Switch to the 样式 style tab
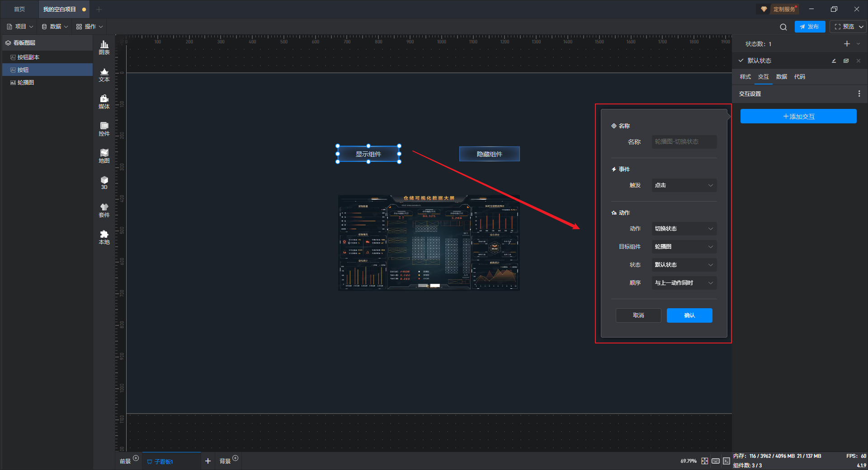The height and width of the screenshot is (470, 868). [745, 77]
